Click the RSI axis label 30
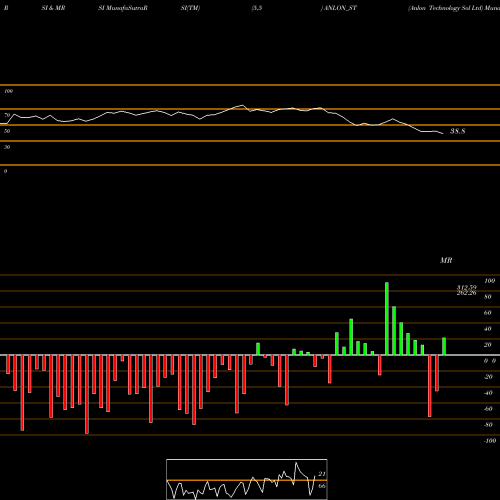 [x=7, y=147]
